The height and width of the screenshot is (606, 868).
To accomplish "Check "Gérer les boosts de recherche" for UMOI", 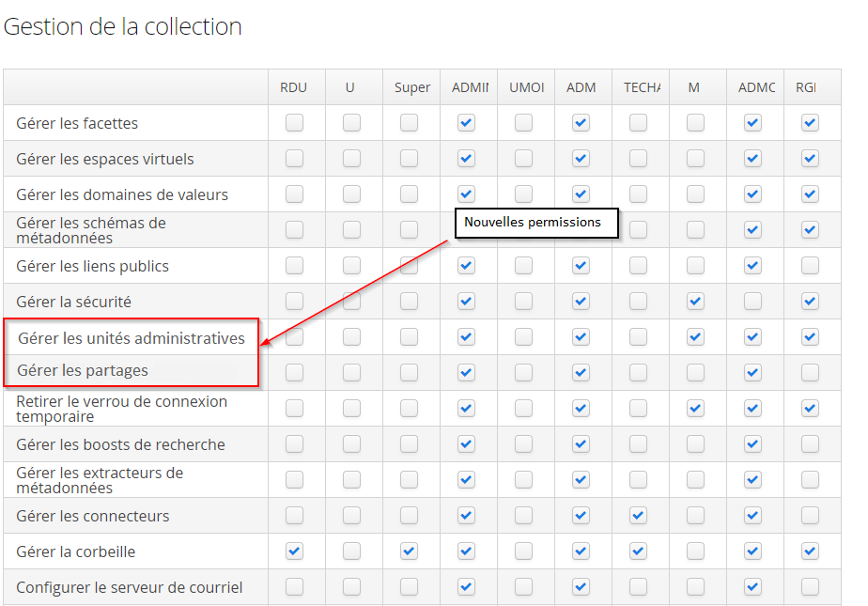I will tap(523, 443).
